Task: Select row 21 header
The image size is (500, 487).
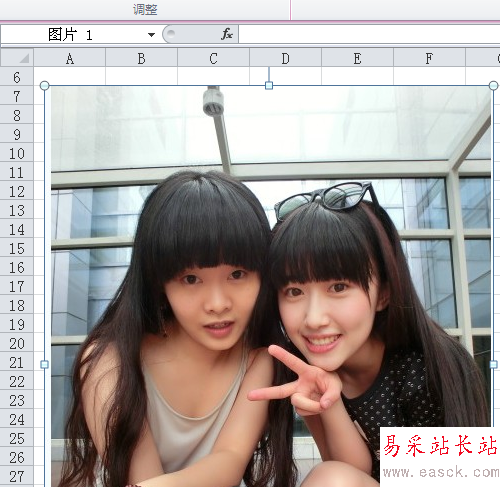Action: point(17,362)
